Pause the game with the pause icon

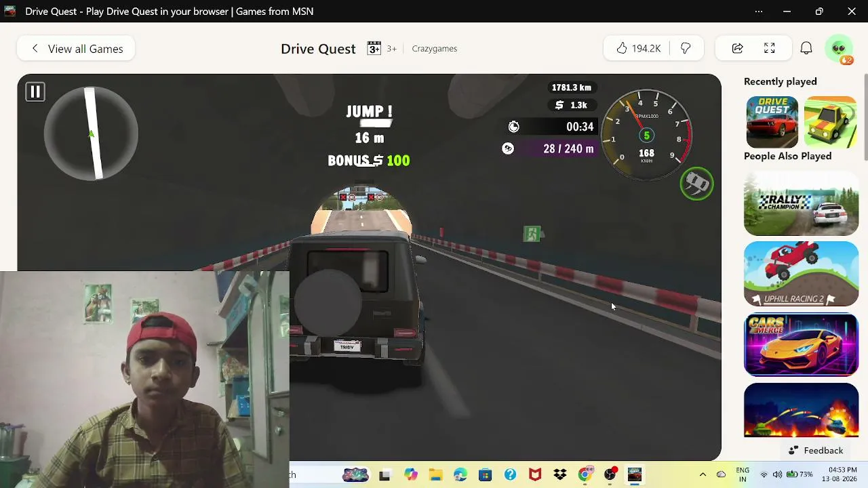pyautogui.click(x=35, y=91)
